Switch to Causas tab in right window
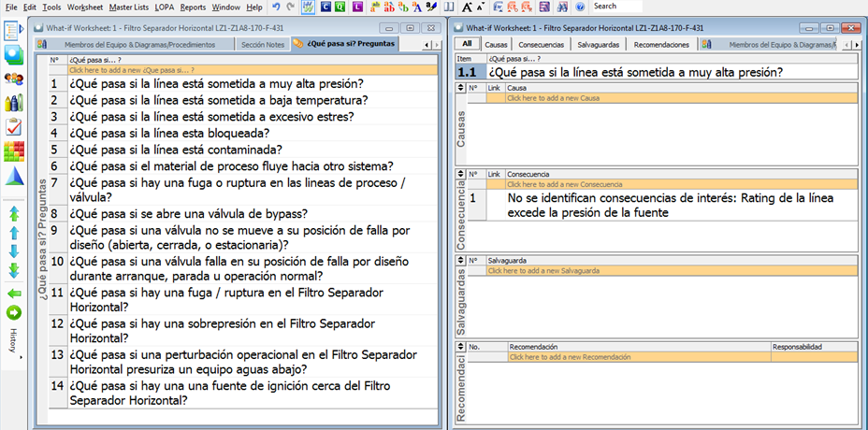This screenshot has height=430, width=868. (496, 45)
